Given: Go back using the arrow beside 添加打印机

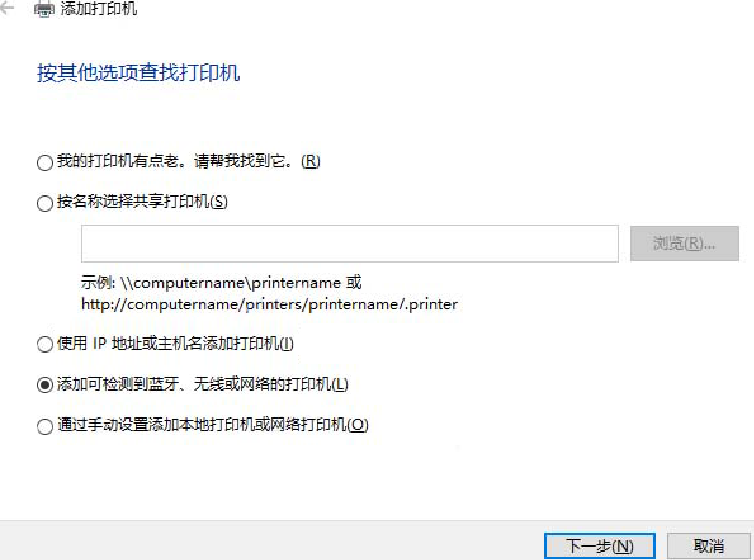Looking at the screenshot, I should 7,8.
